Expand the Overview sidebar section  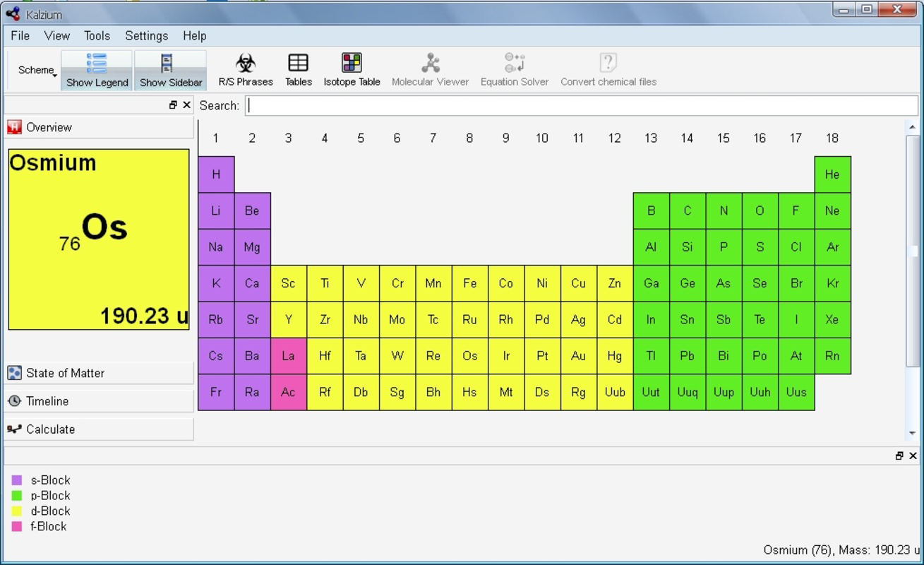pos(99,127)
